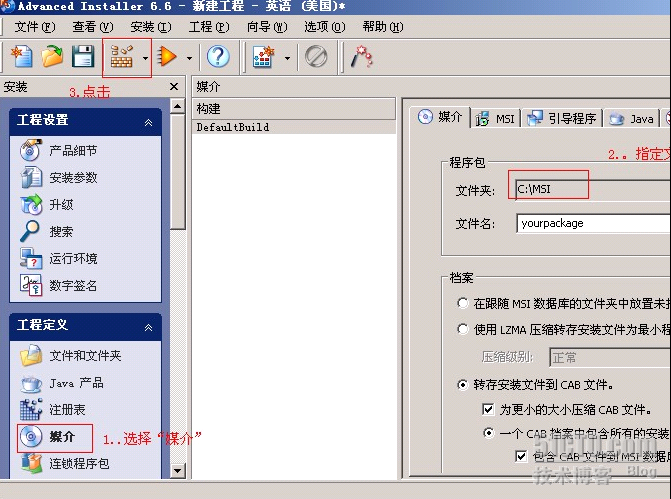Open 安装参数 page
Image resolution: width=671 pixels, height=499 pixels.
tap(59, 177)
